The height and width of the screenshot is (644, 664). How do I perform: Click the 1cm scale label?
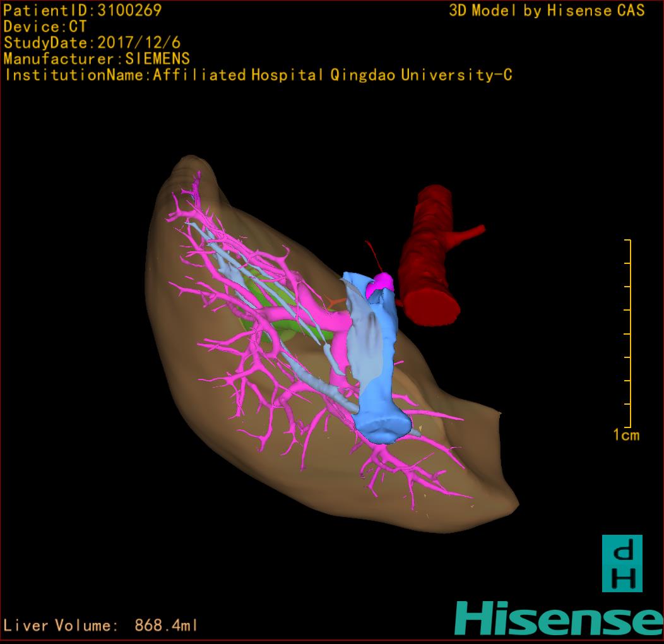(x=625, y=435)
